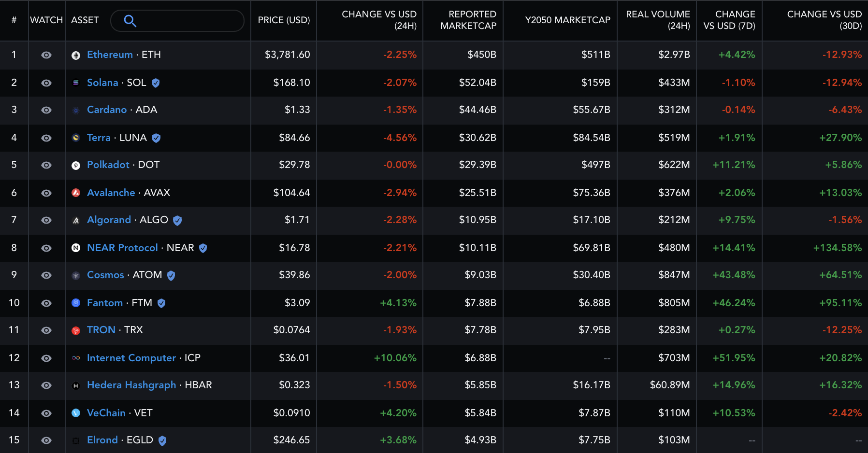The width and height of the screenshot is (868, 453).
Task: Click the NEAR Protocol logo icon
Action: (76, 248)
